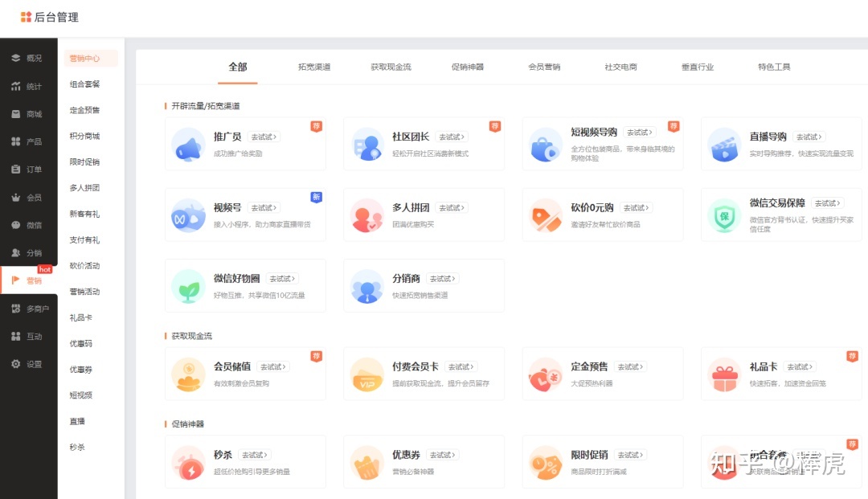The height and width of the screenshot is (499, 868).
Task: Click the 微信好物圈 leaf icon
Action: (x=188, y=287)
